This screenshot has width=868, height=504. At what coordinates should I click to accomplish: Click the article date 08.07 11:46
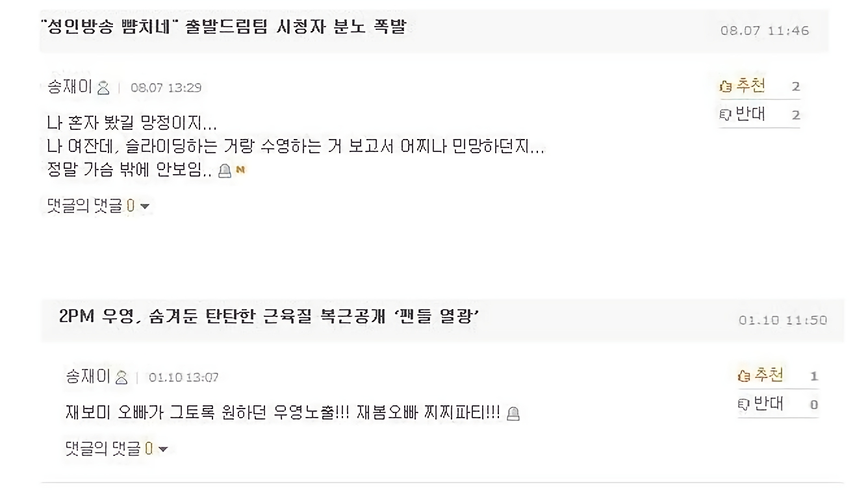coord(765,31)
